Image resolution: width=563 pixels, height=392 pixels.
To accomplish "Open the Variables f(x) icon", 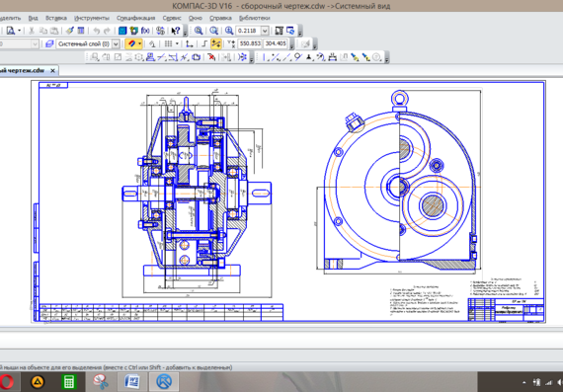I will (145, 31).
